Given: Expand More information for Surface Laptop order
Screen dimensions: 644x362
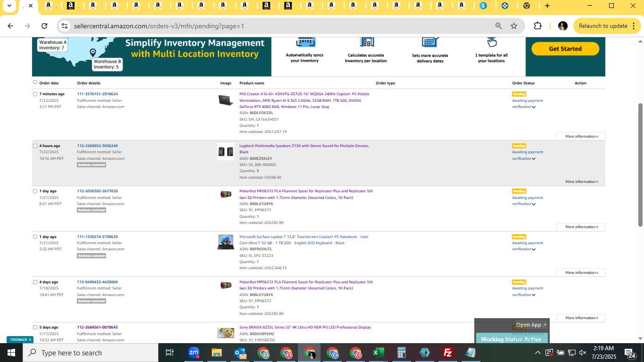Looking at the screenshot, I should (x=581, y=272).
